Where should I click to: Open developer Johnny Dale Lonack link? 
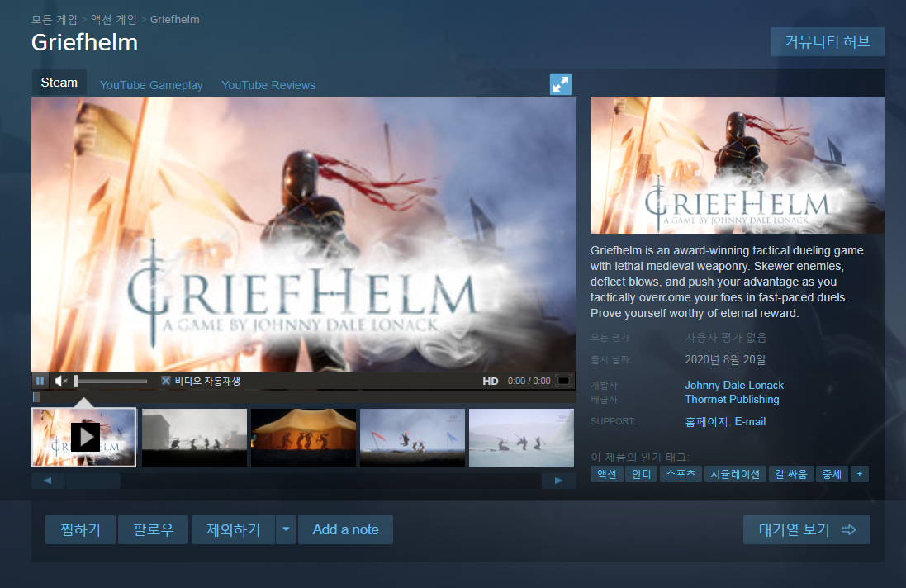click(x=734, y=385)
